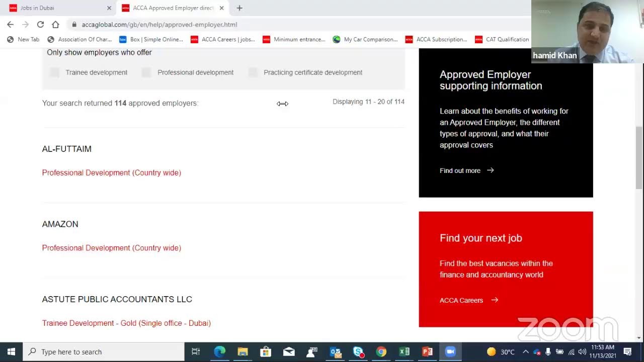This screenshot has width=644, height=362.
Task: Click the address bar URL
Action: pyautogui.click(x=159, y=24)
